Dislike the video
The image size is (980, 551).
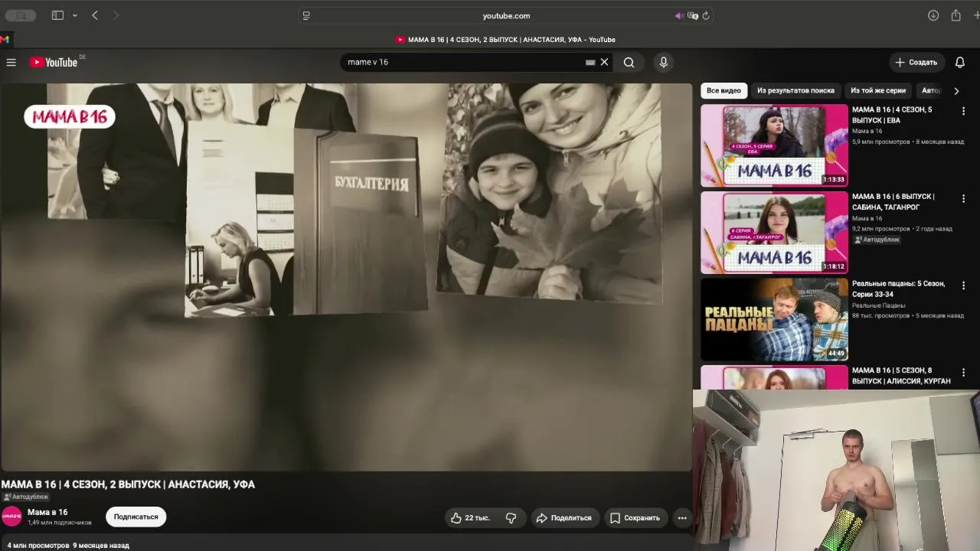(x=511, y=518)
